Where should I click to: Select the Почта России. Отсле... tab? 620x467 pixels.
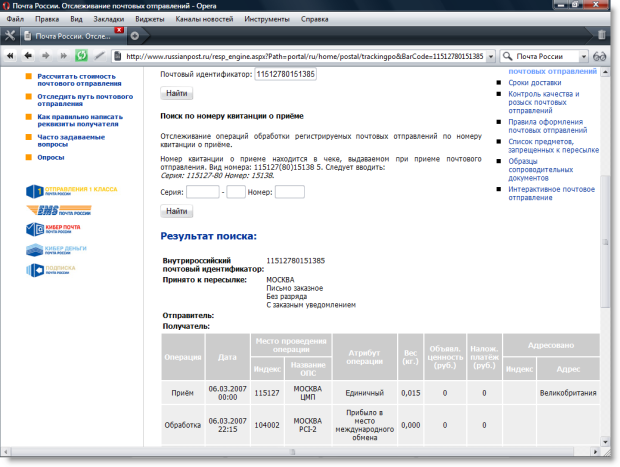(73, 36)
